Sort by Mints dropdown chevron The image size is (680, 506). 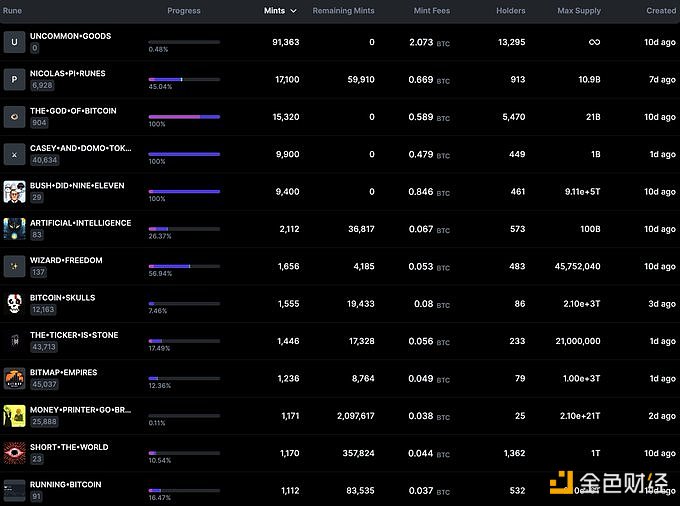294,11
